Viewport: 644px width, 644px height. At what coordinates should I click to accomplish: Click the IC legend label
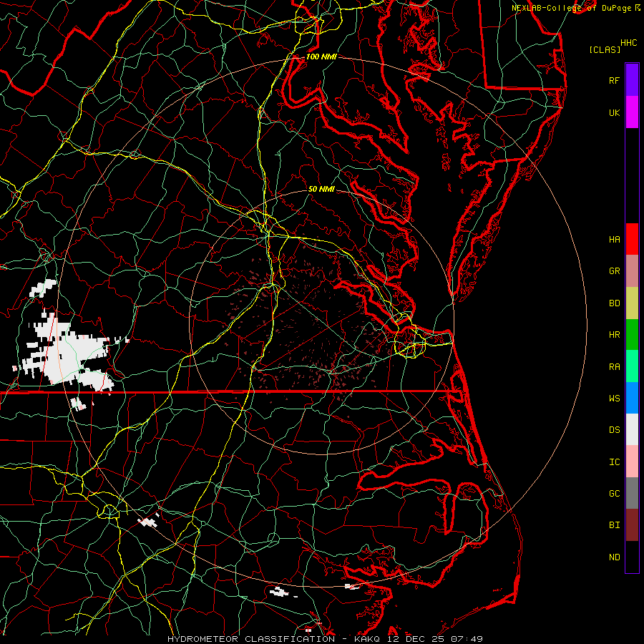(615, 462)
